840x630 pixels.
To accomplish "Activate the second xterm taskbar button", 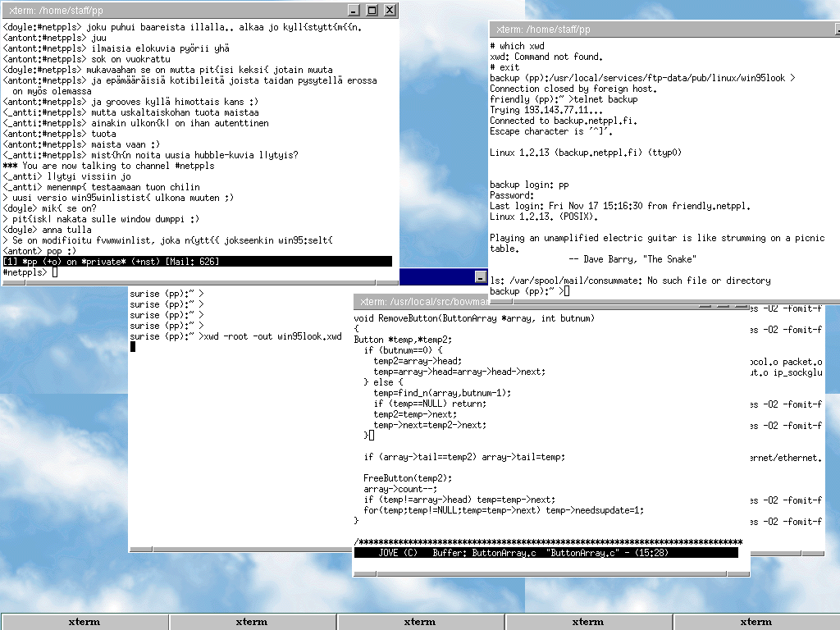I will click(252, 622).
